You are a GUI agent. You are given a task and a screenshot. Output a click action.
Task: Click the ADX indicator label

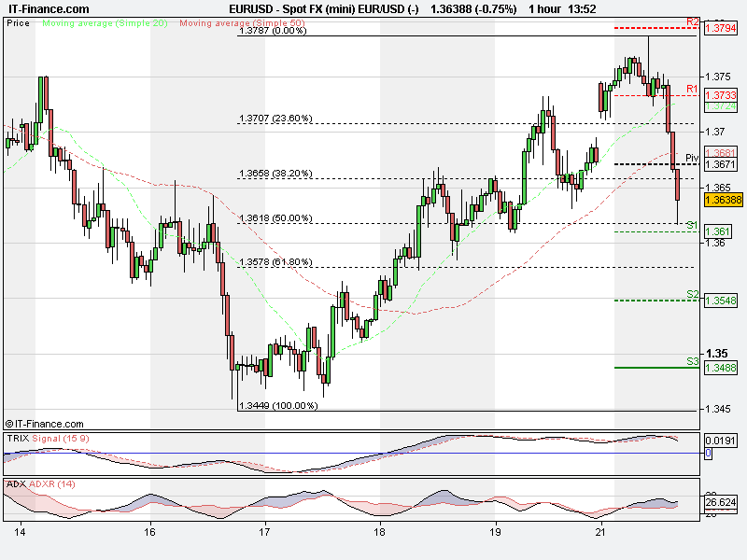(16, 483)
